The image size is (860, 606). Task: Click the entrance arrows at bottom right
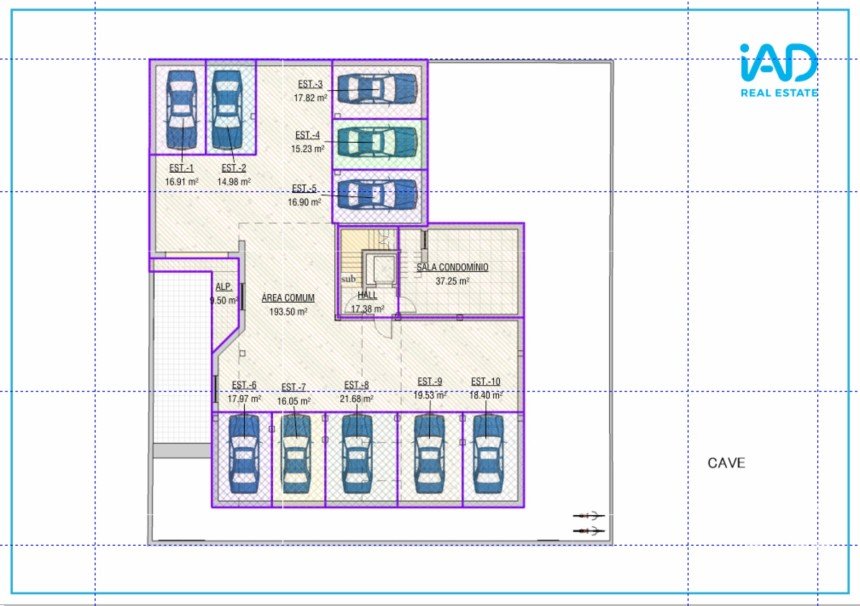588,522
